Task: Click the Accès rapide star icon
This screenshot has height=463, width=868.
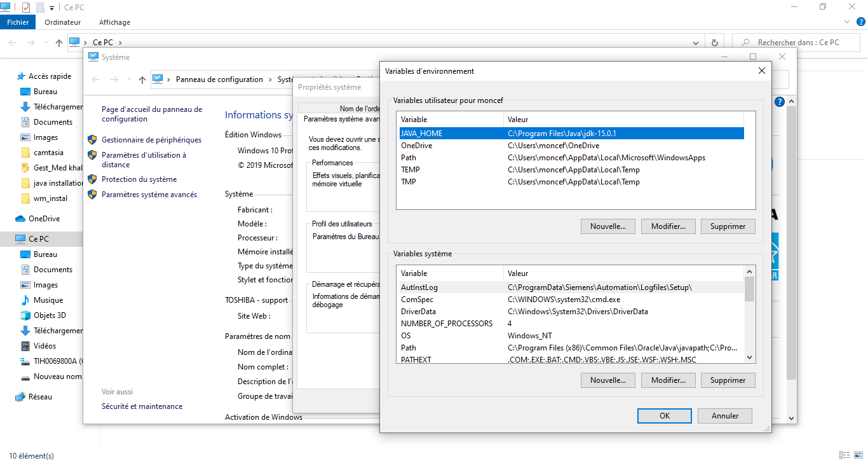Action: 21,76
